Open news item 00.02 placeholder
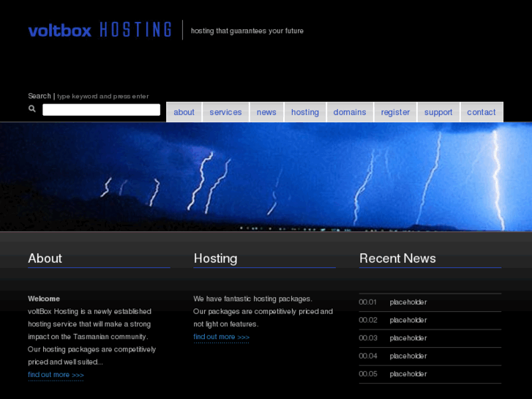The width and height of the screenshot is (532, 399). (x=408, y=320)
